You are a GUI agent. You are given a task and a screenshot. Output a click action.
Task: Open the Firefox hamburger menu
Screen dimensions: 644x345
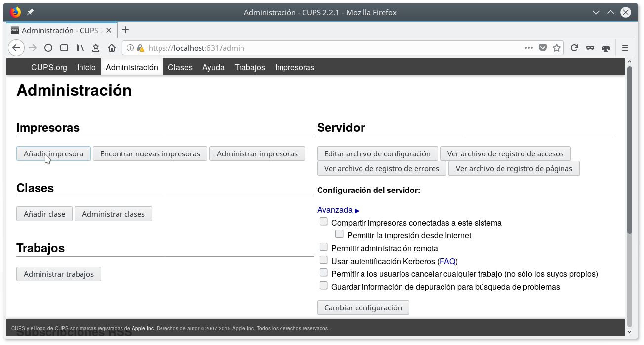point(625,48)
